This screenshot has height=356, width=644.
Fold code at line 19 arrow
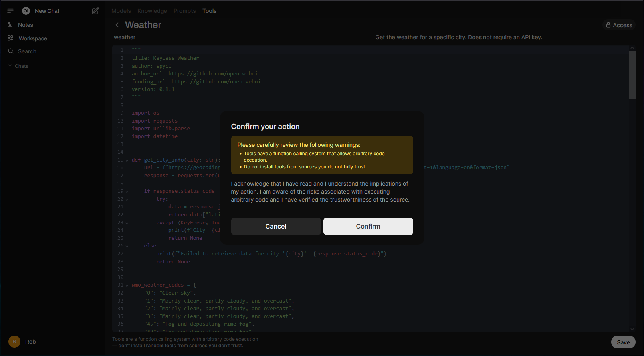tap(127, 192)
